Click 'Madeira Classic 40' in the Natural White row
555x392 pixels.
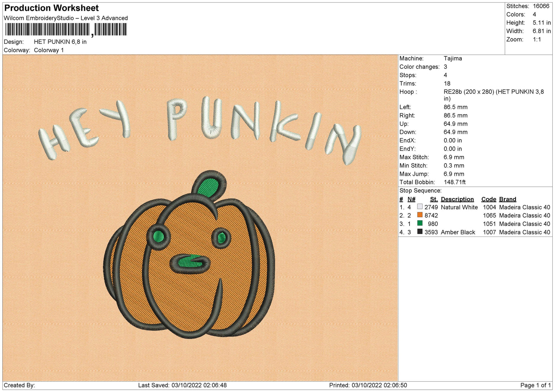point(525,207)
